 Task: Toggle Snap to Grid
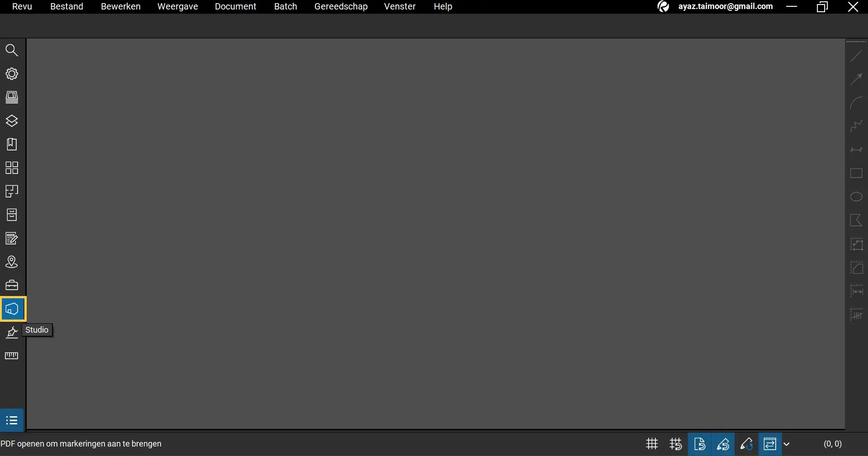676,444
